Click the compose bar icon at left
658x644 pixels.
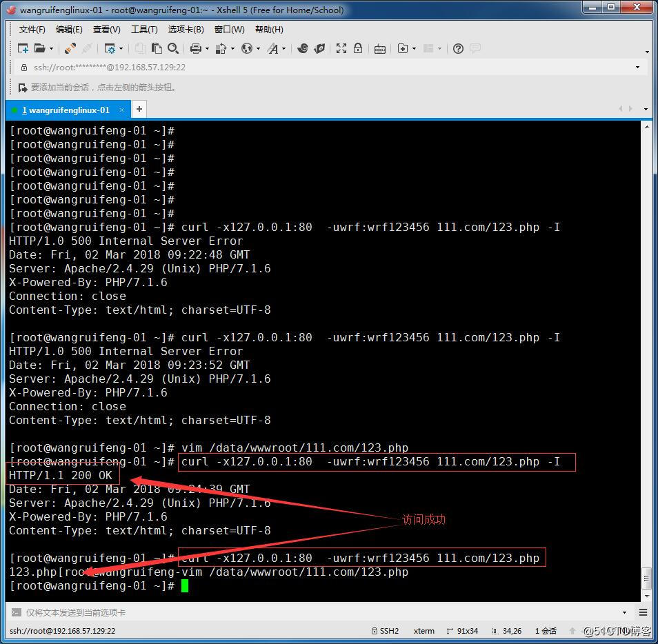click(16, 612)
